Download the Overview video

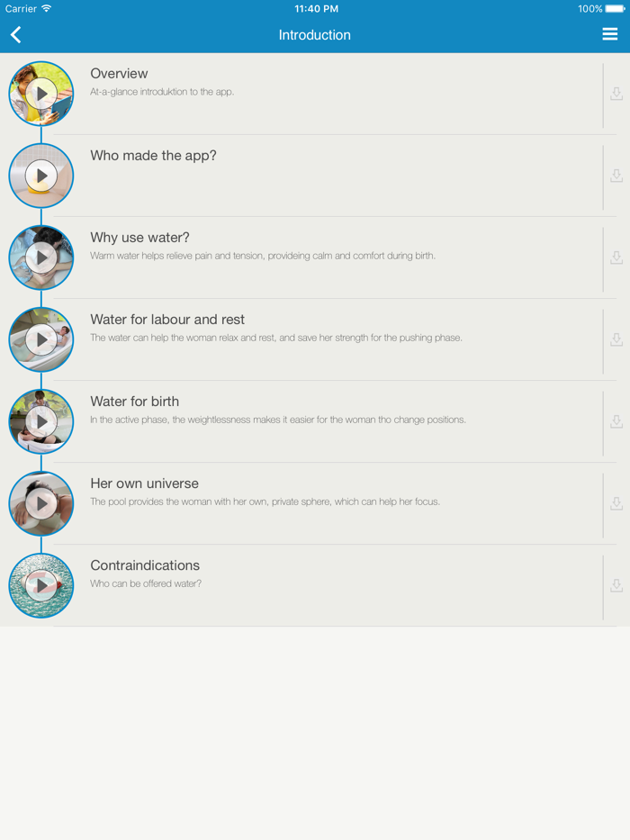616,94
